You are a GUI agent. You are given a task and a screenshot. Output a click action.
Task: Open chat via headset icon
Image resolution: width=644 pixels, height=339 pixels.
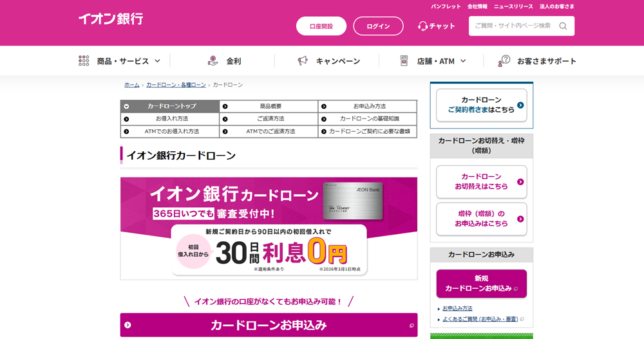pos(423,26)
